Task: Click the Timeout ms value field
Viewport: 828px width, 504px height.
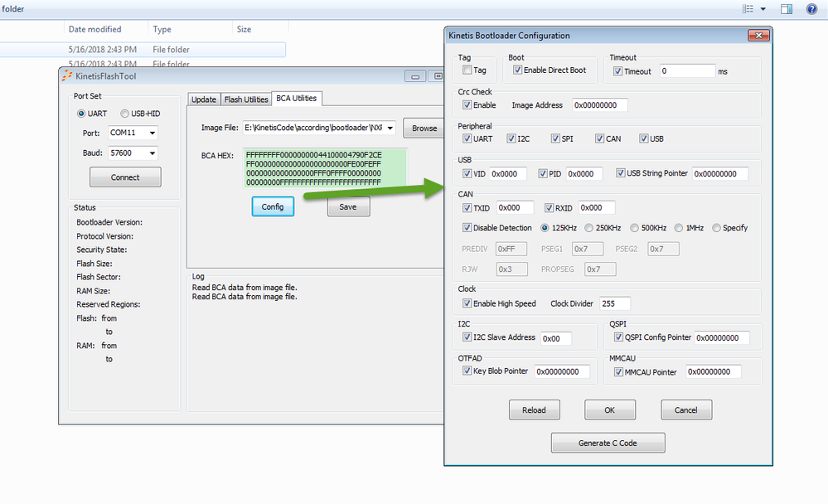Action: click(688, 70)
